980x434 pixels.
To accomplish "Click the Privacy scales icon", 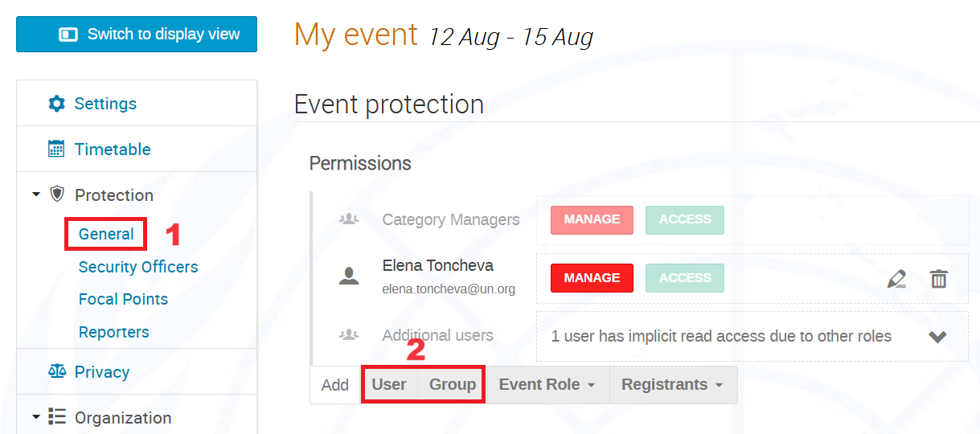I will click(57, 371).
